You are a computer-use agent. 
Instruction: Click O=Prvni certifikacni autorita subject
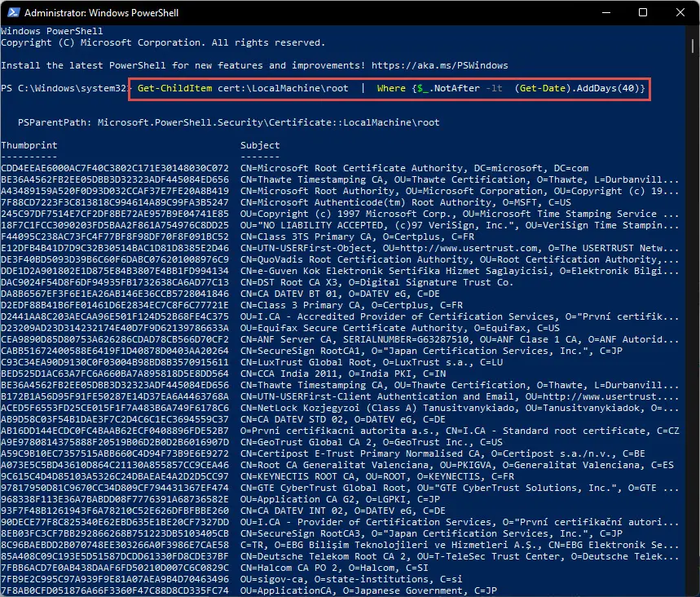(x=460, y=431)
